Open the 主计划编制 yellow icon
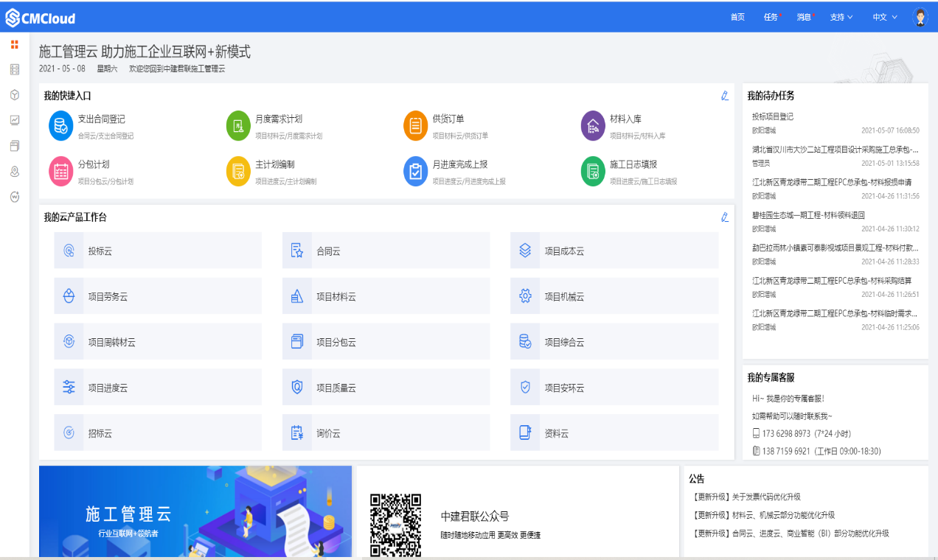The width and height of the screenshot is (938, 560). coord(238,171)
